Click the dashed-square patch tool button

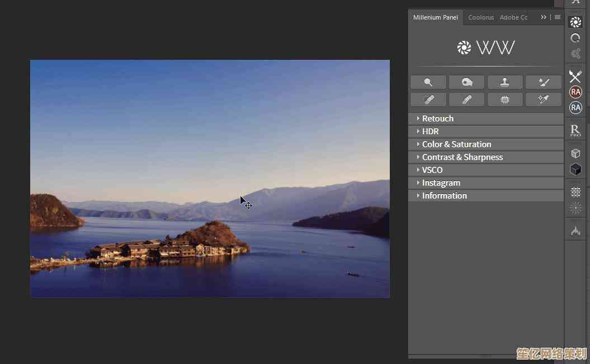[505, 100]
